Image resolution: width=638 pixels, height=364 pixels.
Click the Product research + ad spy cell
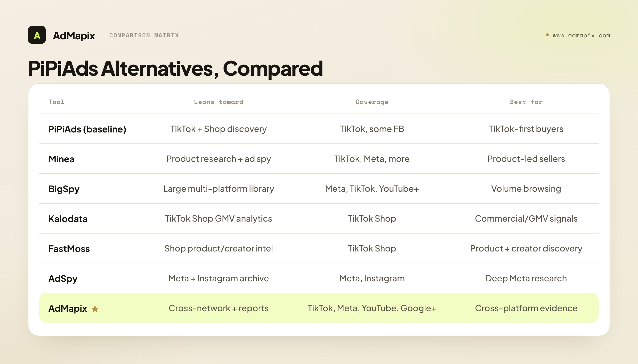pos(219,159)
